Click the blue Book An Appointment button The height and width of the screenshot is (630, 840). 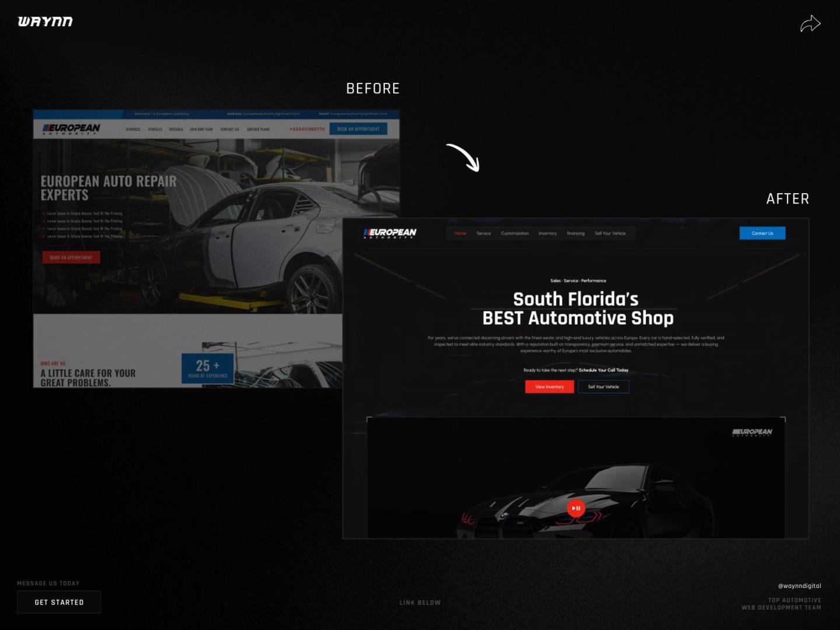coord(358,129)
